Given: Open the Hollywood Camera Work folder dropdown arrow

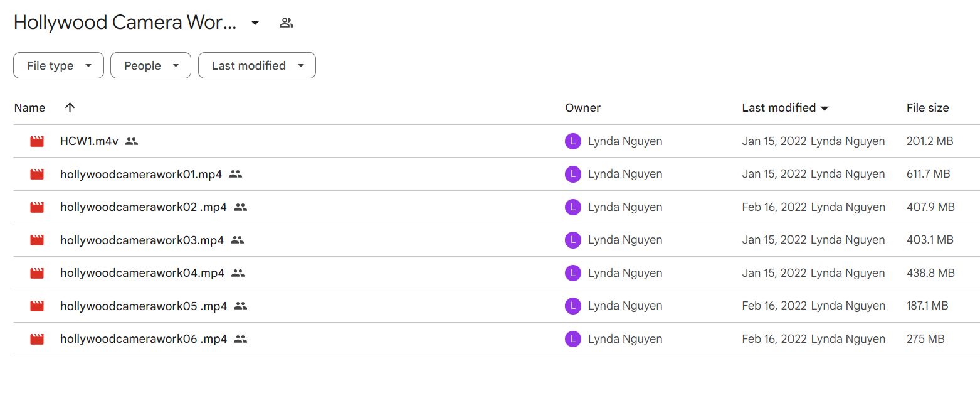Looking at the screenshot, I should point(255,23).
